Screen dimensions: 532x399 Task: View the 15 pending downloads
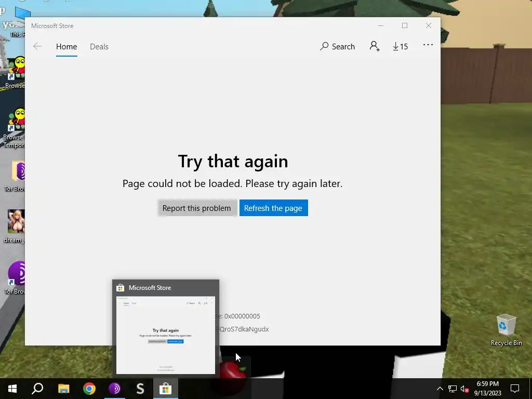tap(401, 46)
